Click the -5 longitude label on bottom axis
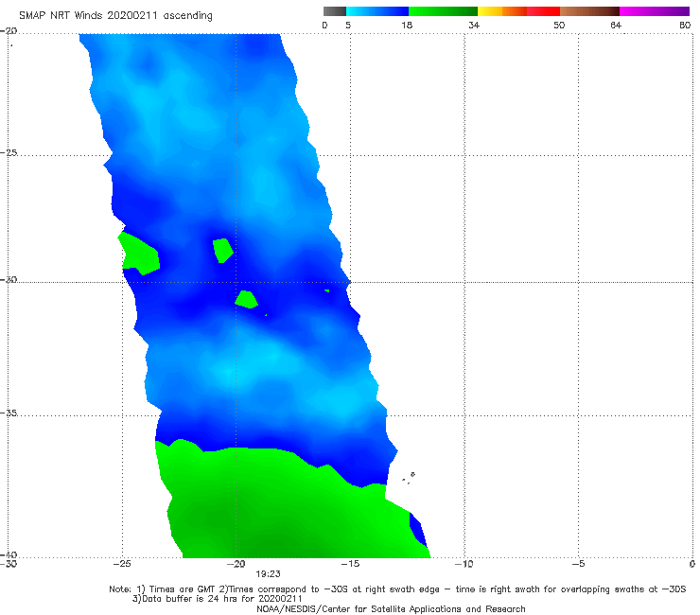The image size is (700, 615). tap(579, 564)
